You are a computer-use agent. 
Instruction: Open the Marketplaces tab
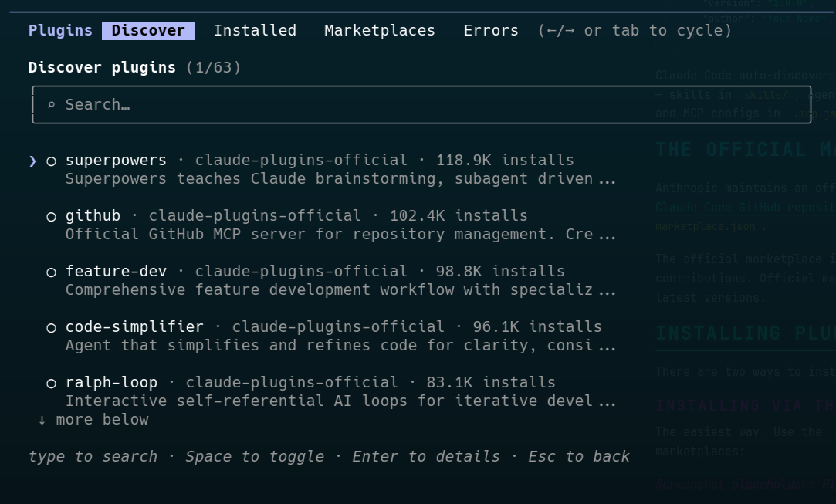(x=379, y=30)
